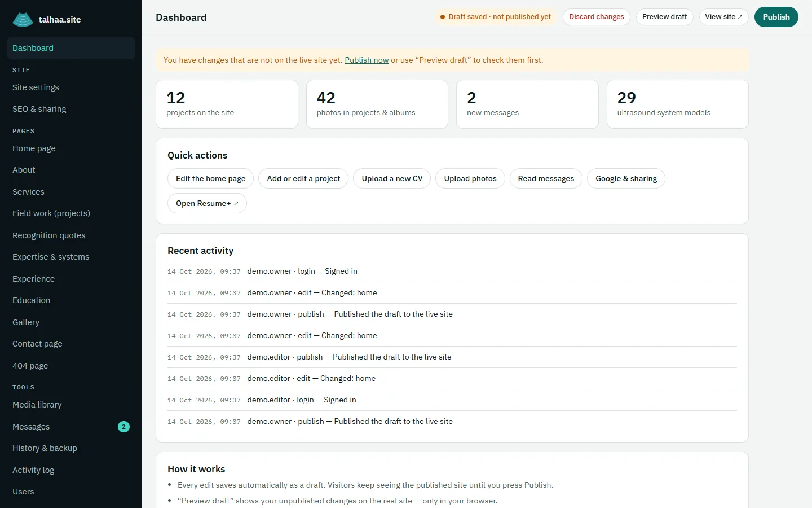
Task: Select Experience in sidebar
Action: [71, 279]
